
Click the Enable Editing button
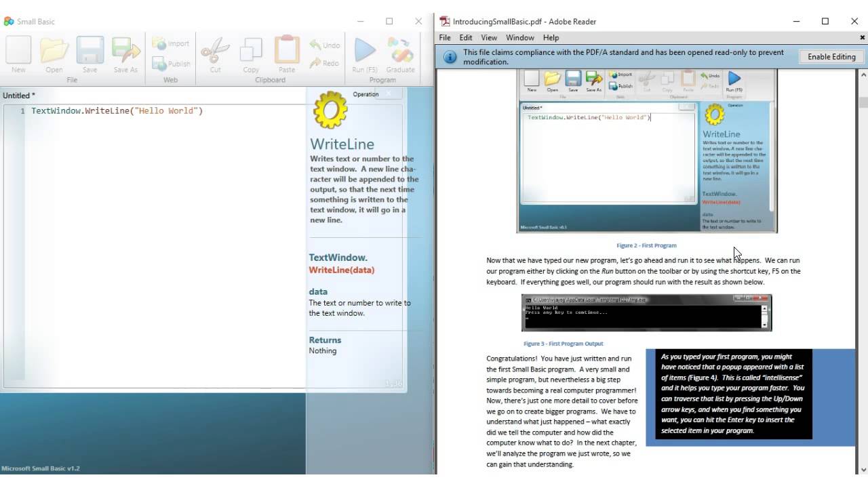coord(831,57)
